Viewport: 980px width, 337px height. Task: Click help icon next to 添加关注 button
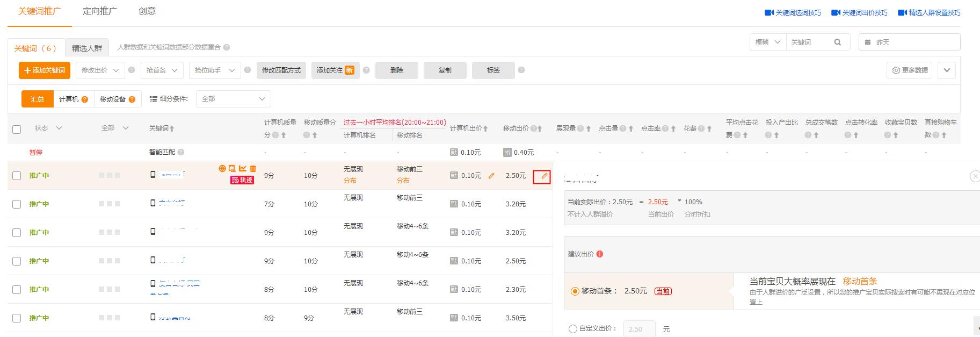[x=366, y=70]
